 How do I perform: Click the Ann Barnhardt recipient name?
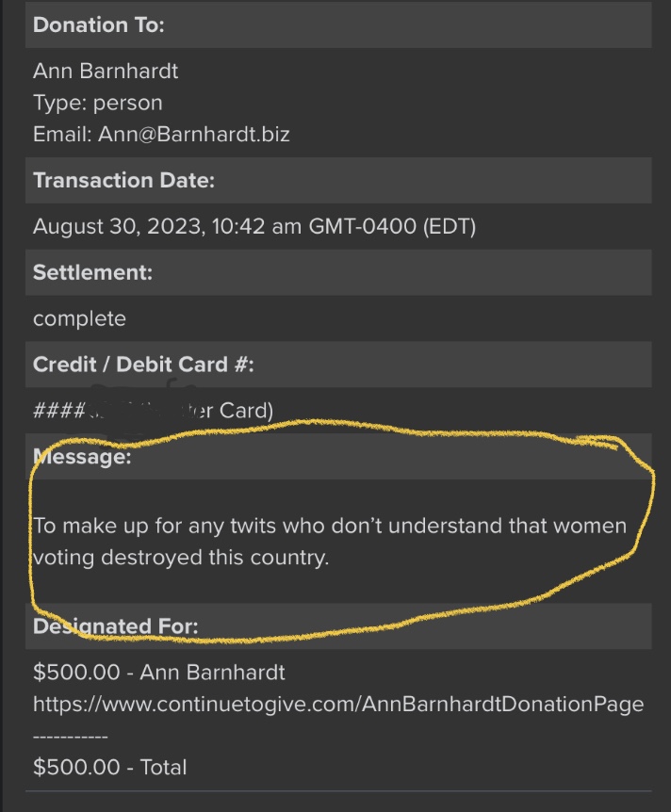(106, 71)
